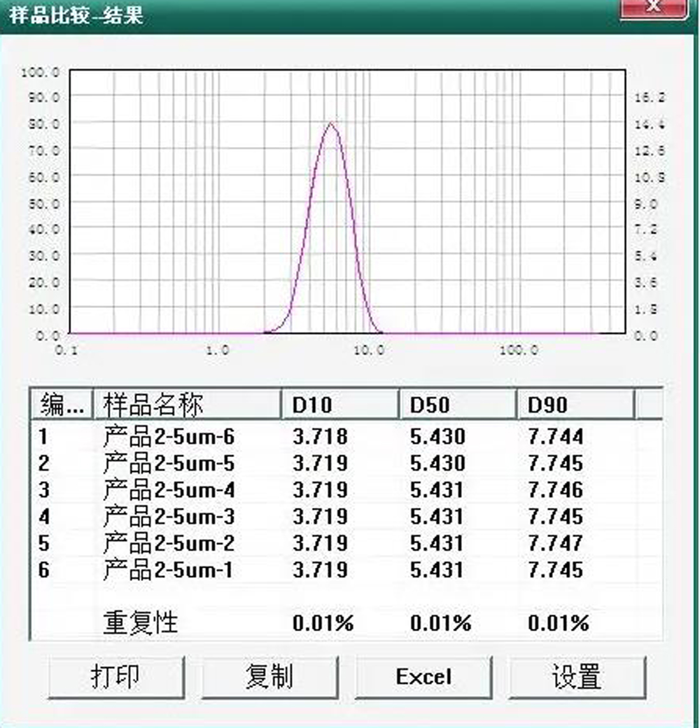Select row 产品2-5um-5
The height and width of the screenshot is (728, 700).
(x=346, y=463)
